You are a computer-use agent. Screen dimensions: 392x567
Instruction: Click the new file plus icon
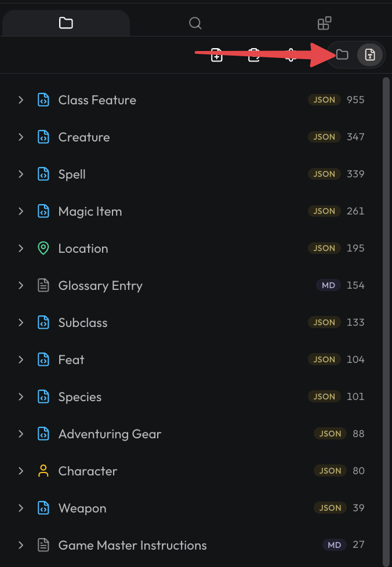click(x=217, y=55)
